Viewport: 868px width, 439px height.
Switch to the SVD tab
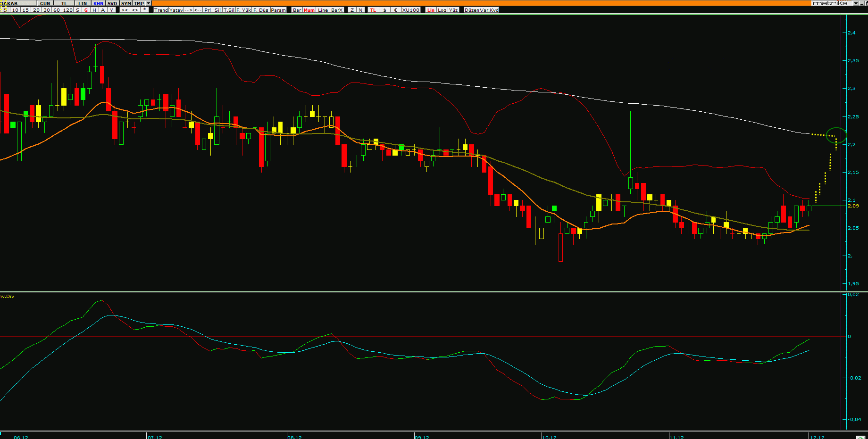112,3
